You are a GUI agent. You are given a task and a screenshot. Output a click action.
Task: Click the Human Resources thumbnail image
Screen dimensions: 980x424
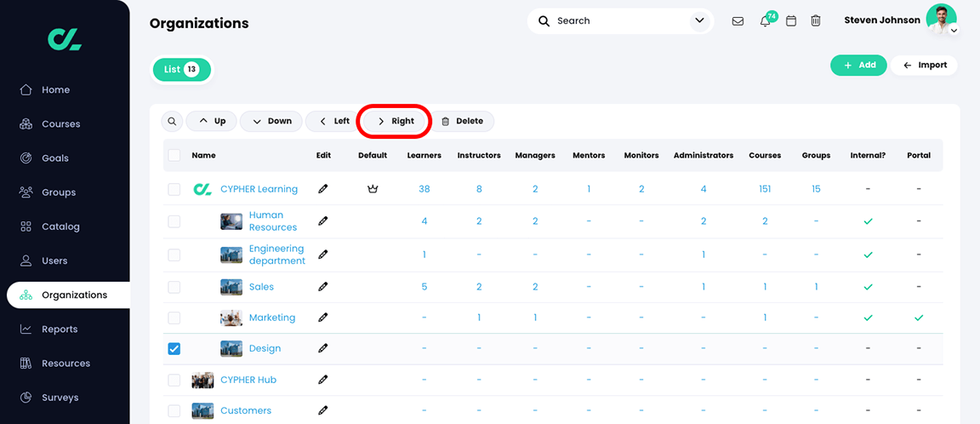pos(231,221)
